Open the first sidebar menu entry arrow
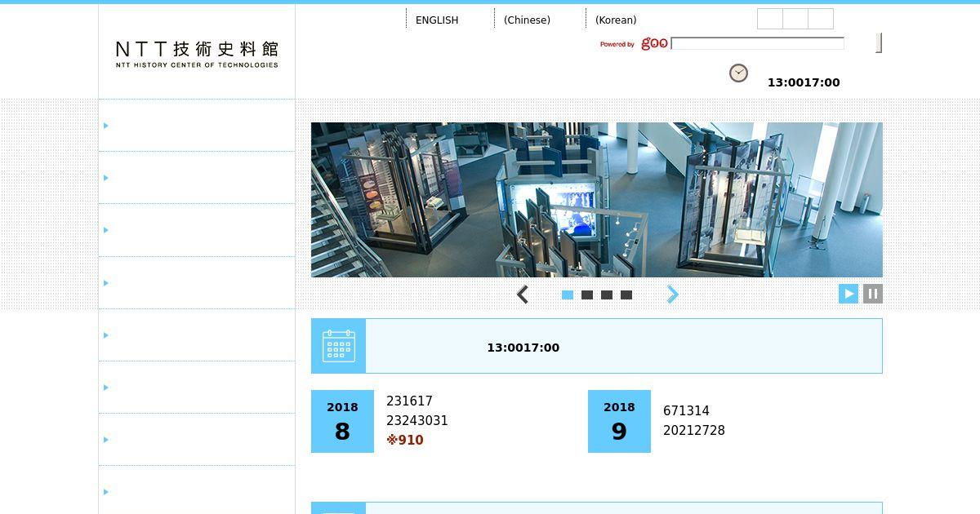The width and height of the screenshot is (980, 514). pyautogui.click(x=106, y=126)
